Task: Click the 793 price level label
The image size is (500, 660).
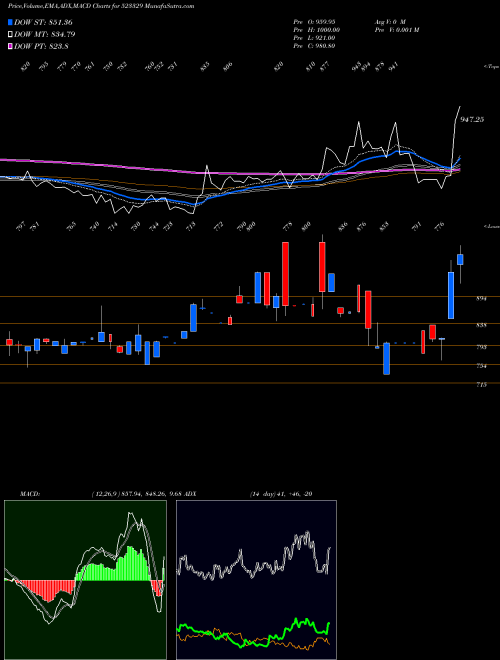Action: point(481,347)
